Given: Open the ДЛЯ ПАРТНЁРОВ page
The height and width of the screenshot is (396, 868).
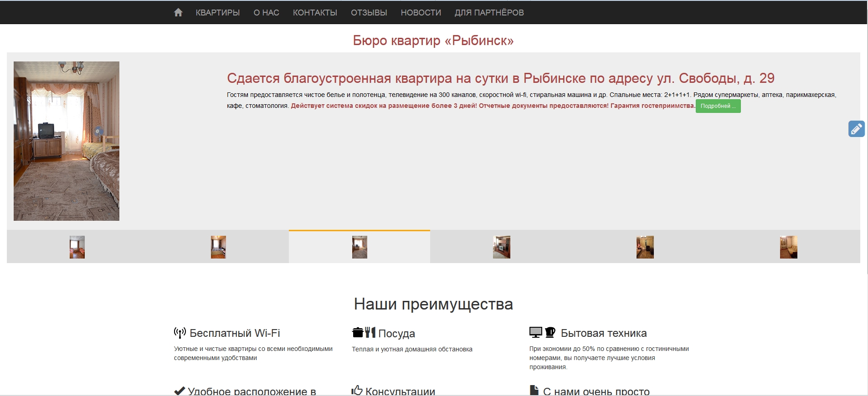Looking at the screenshot, I should click(489, 13).
